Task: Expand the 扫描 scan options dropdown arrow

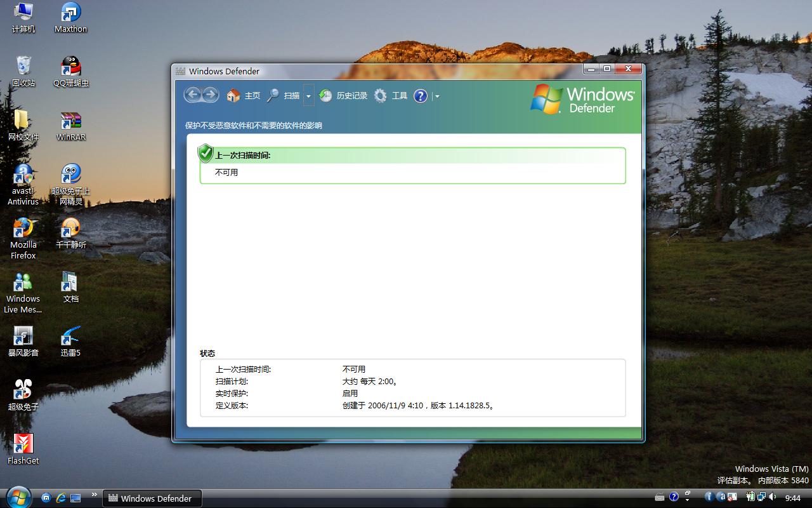Action: pyautogui.click(x=308, y=96)
